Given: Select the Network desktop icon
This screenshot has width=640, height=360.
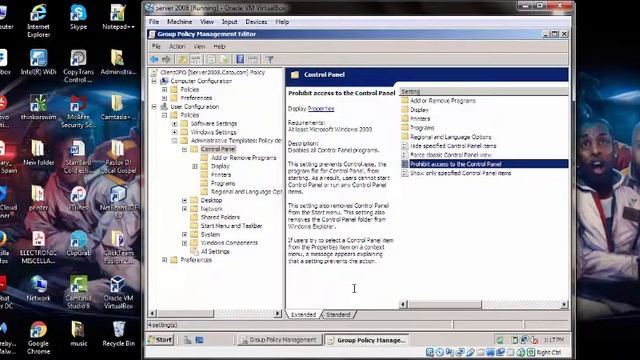Looking at the screenshot, I should click(38, 289).
